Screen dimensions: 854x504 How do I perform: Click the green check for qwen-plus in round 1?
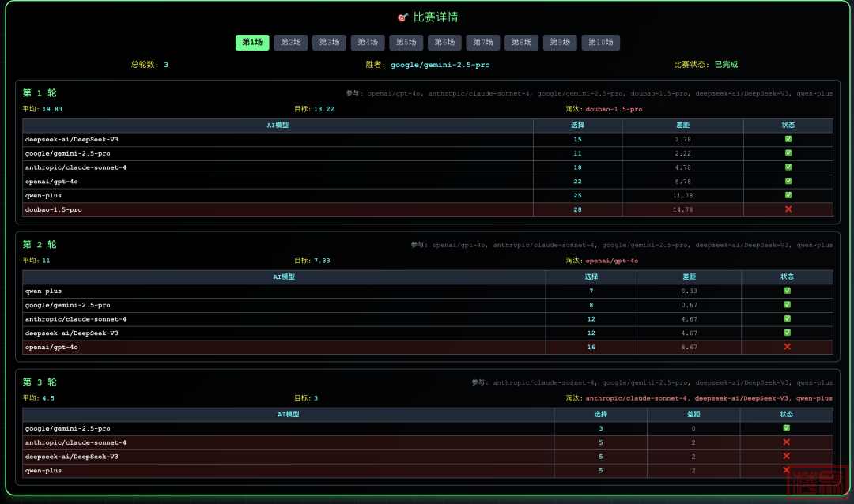pyautogui.click(x=788, y=195)
